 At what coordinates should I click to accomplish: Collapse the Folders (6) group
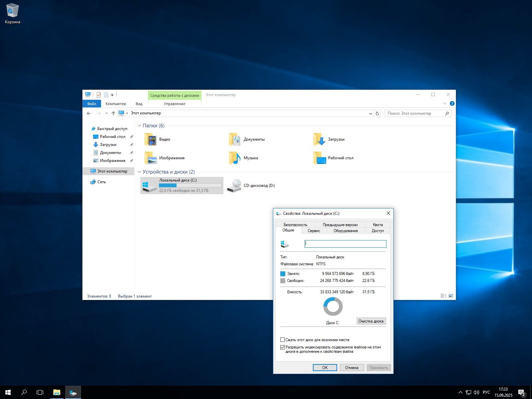click(x=139, y=126)
